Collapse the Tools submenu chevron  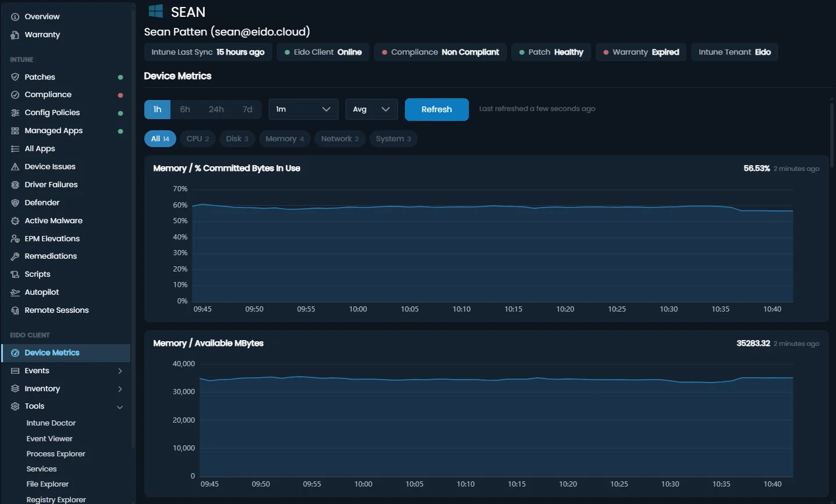click(120, 407)
